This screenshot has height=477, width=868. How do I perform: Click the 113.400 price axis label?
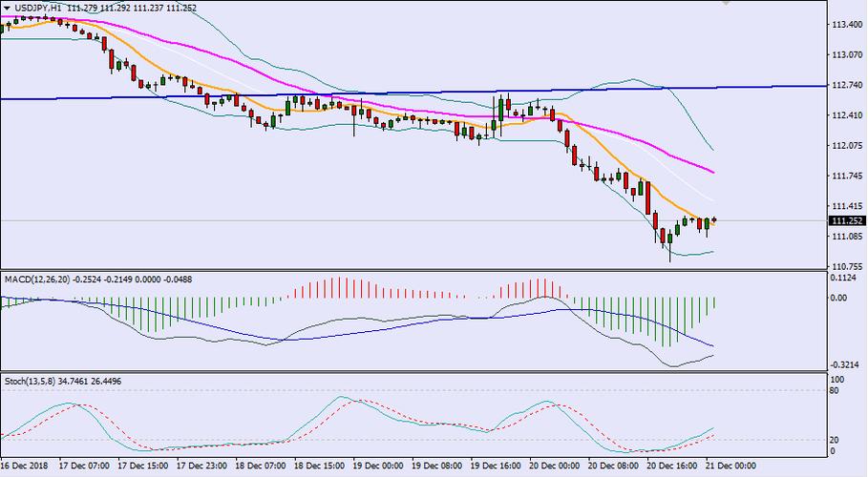point(848,25)
